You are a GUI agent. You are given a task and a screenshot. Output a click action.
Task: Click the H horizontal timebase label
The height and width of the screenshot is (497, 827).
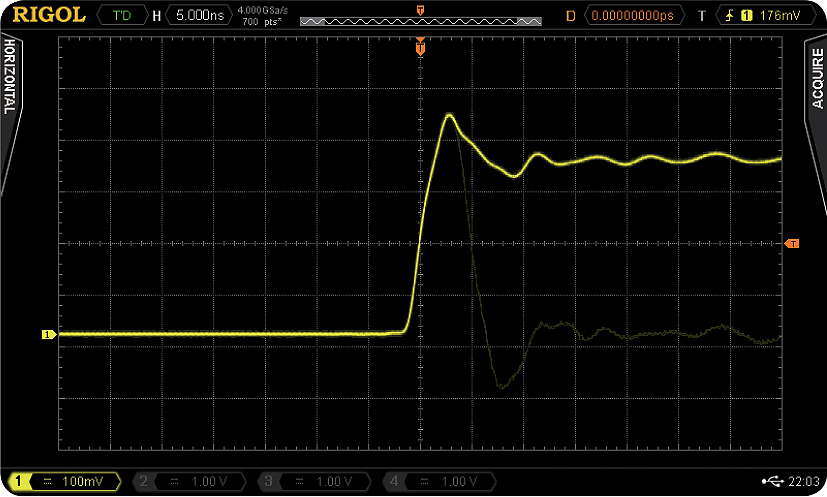(156, 16)
